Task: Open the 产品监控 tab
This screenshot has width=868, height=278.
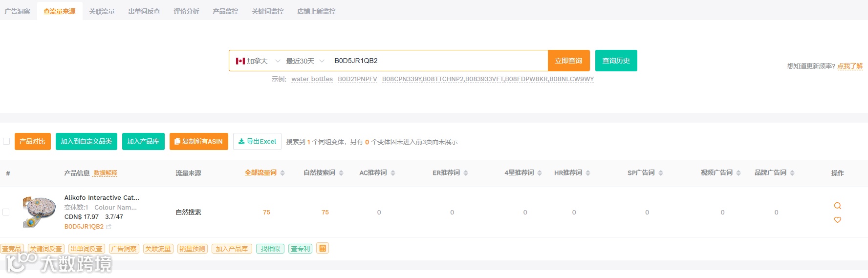Action: coord(225,11)
